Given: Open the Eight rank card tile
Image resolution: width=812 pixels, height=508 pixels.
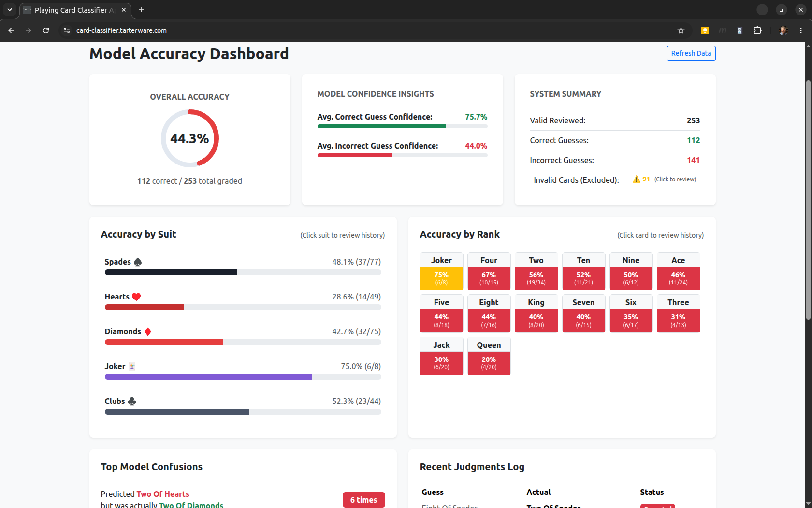Looking at the screenshot, I should [x=489, y=314].
